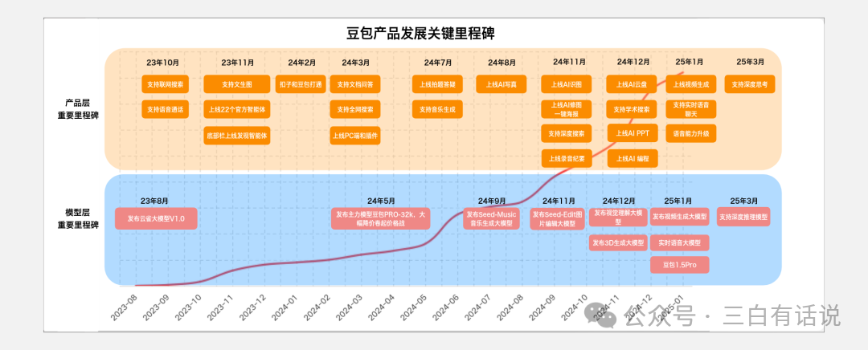Click the 上线拍题答疑 milestone
Screen dimensions: 868x350
click(x=437, y=84)
